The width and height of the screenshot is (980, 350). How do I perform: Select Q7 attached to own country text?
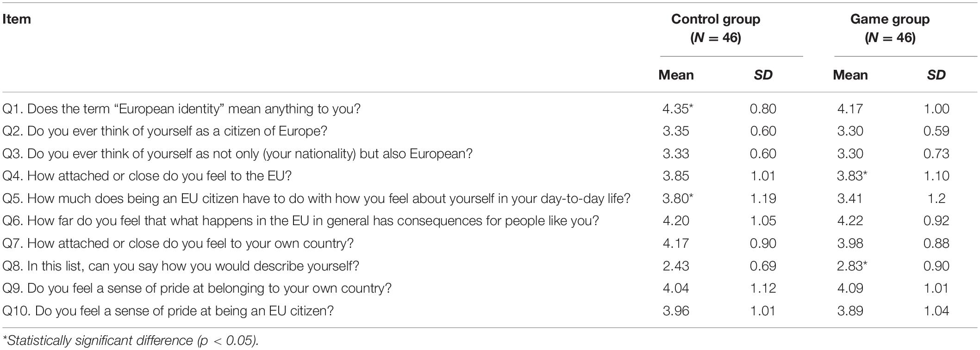178,243
